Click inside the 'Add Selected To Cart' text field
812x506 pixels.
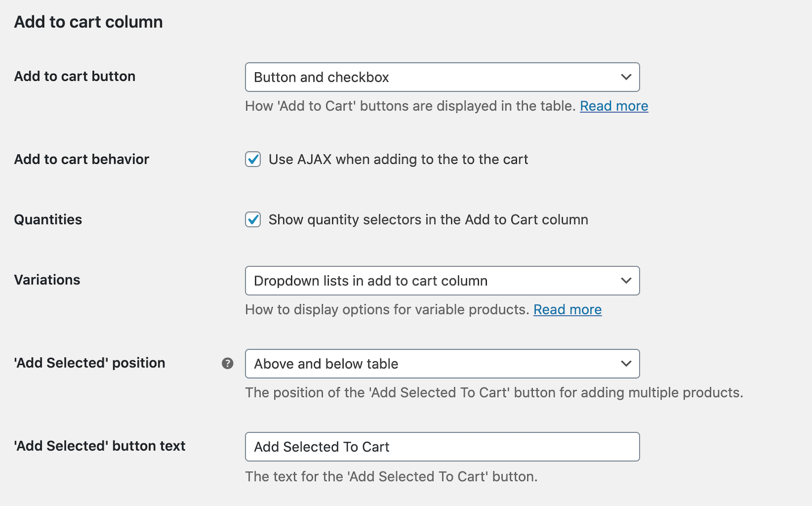[442, 446]
